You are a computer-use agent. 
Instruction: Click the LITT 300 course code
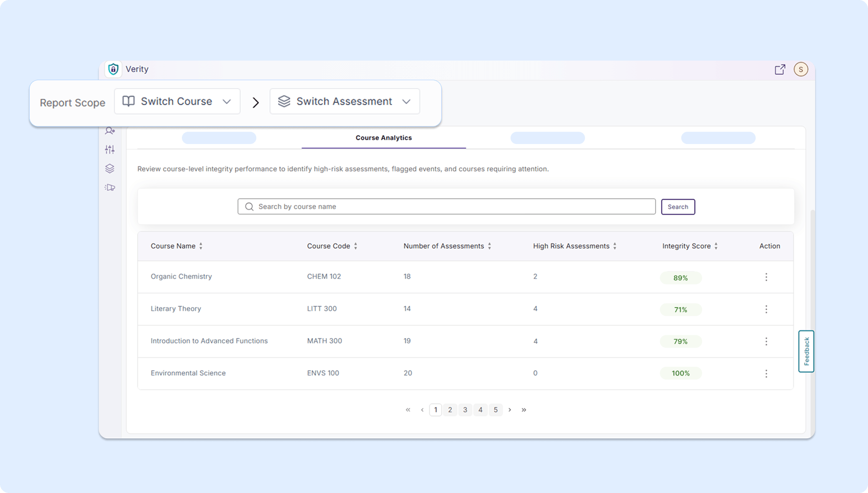pos(322,308)
